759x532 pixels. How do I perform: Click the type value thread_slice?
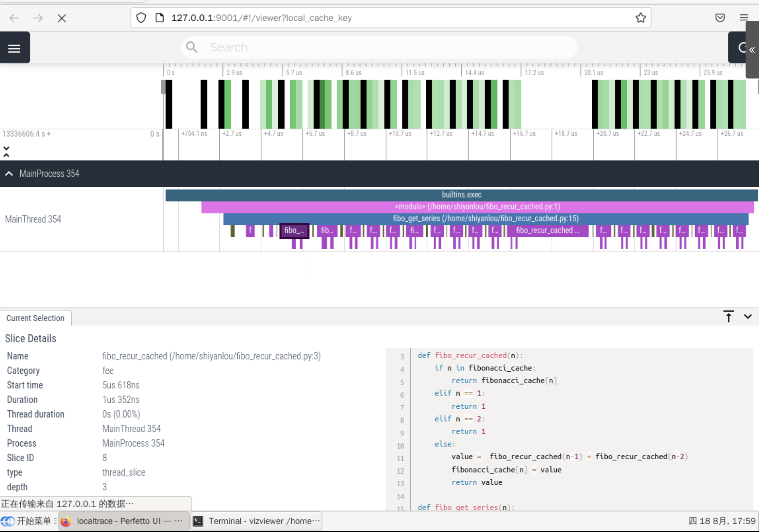click(x=124, y=473)
